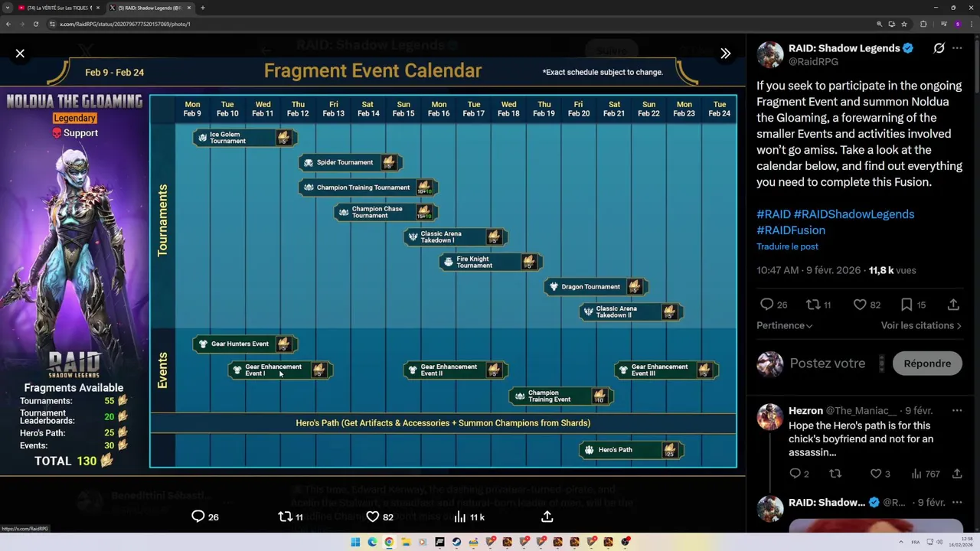Retweet Hezron's comment
Screen dimensions: 980x551
click(x=835, y=474)
